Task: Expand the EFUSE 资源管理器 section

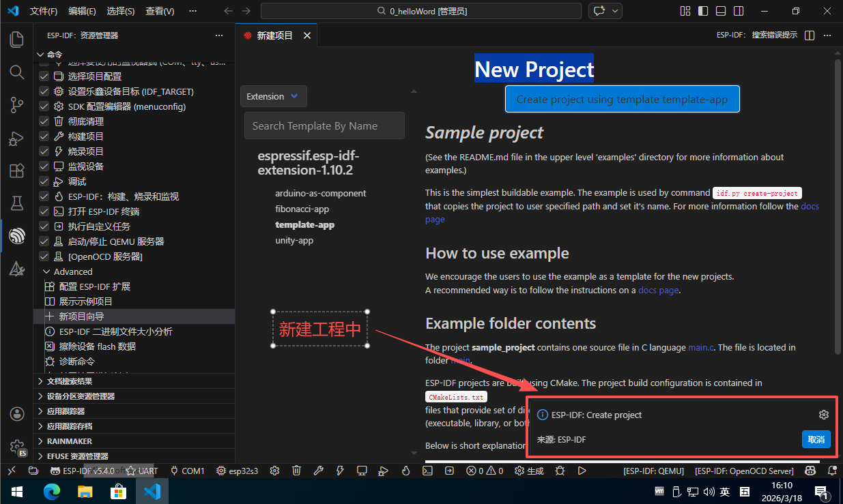Action: pyautogui.click(x=134, y=456)
